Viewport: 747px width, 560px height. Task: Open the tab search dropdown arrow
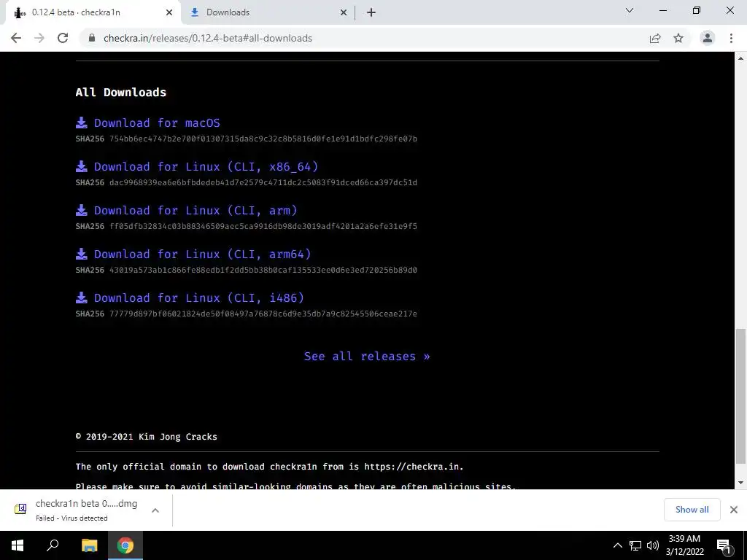[x=630, y=10]
